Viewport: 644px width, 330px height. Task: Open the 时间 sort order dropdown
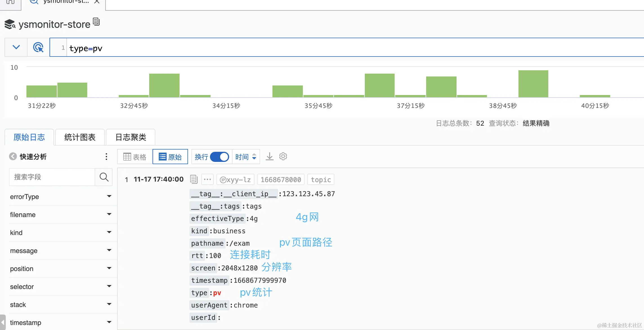tap(246, 157)
